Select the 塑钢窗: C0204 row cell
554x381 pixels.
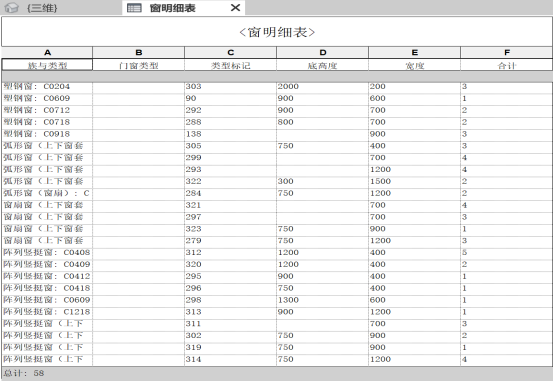tap(47, 87)
